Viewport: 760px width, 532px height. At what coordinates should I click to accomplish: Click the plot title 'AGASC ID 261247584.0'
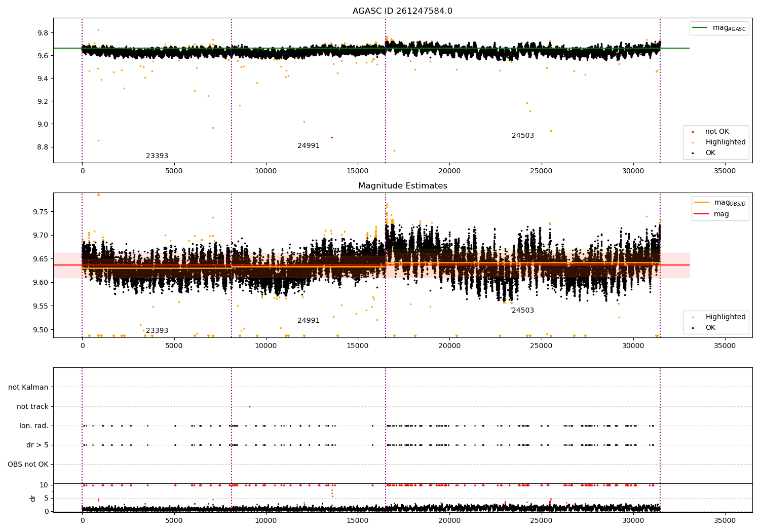(x=402, y=11)
